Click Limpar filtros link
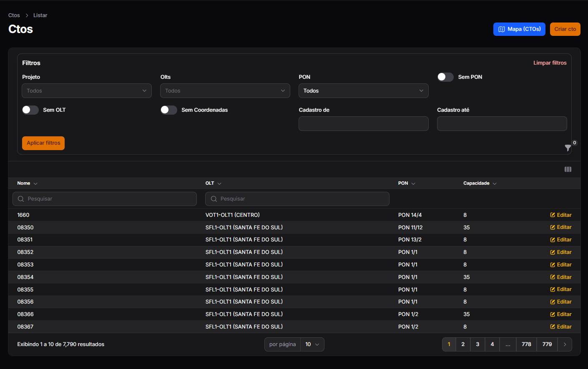 [x=550, y=63]
